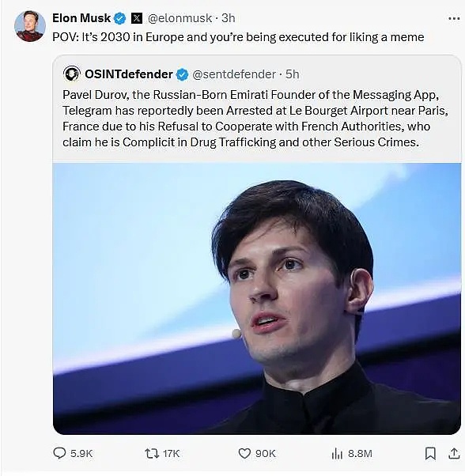
Task: Open the quoted photo of the man
Action: pos(257,299)
